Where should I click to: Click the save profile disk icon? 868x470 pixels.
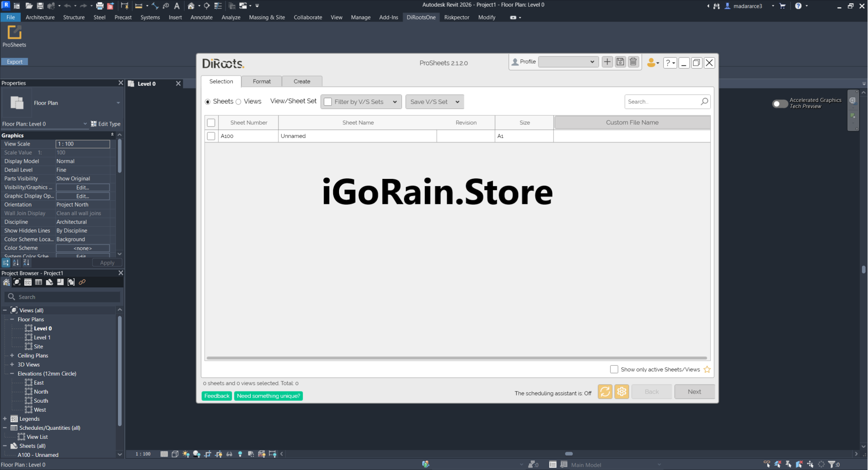click(x=620, y=62)
